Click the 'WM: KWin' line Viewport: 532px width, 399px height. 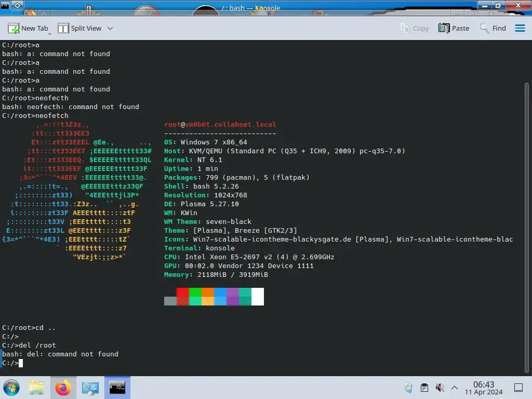click(180, 212)
